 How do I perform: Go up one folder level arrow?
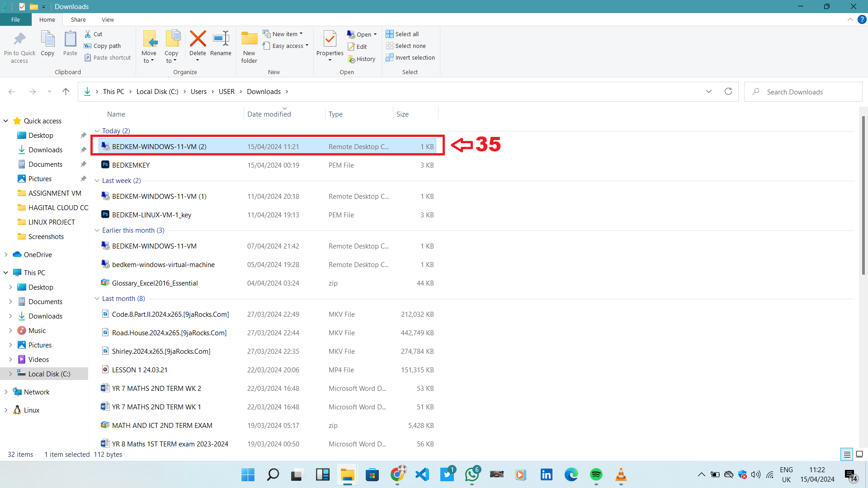point(66,92)
